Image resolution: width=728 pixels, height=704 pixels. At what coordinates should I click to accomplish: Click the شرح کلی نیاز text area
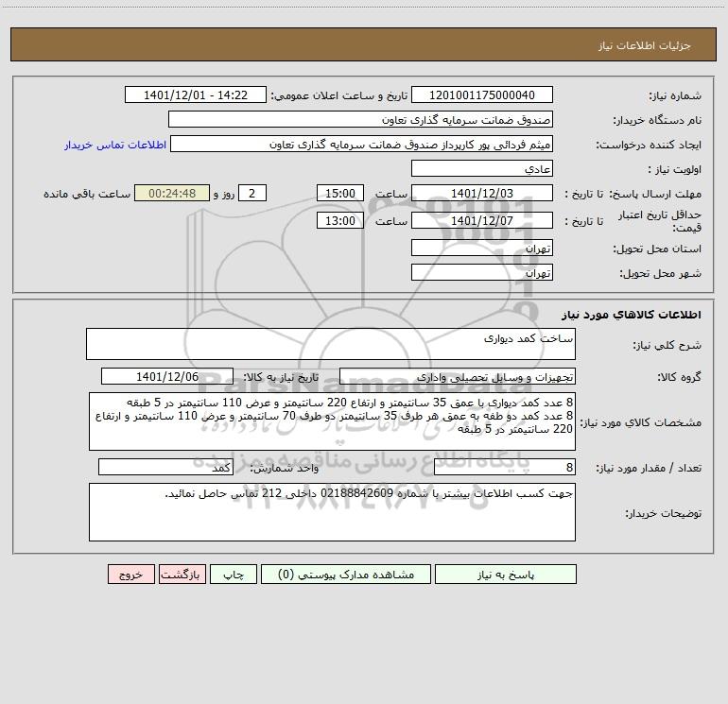[x=331, y=344]
